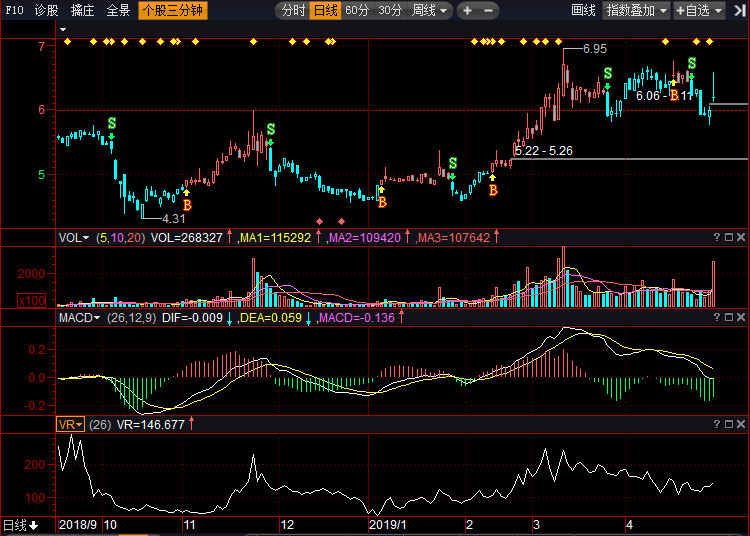Open the 周线 period dropdown
The height and width of the screenshot is (536, 750).
429,11
